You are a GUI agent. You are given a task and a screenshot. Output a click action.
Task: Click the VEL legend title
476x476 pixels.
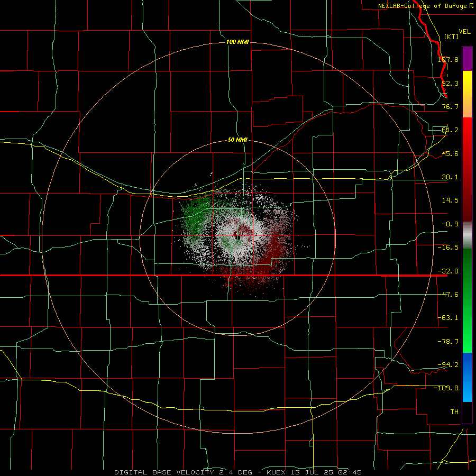[x=465, y=32]
